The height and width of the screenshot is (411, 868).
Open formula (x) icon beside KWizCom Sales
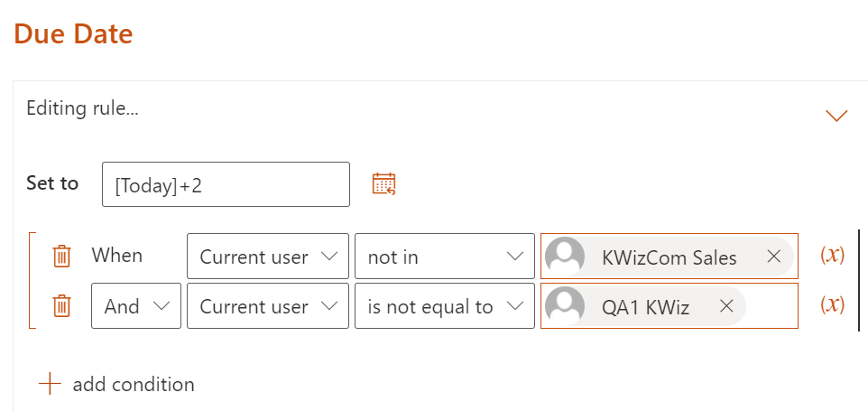[832, 255]
